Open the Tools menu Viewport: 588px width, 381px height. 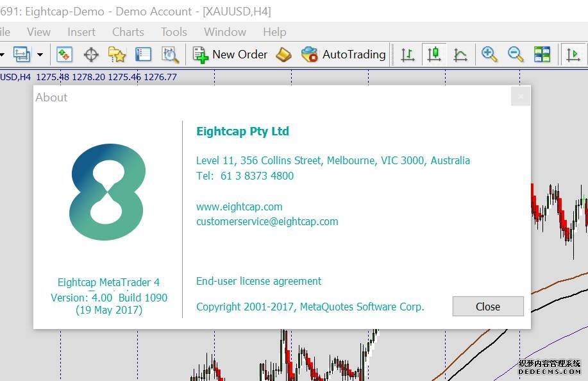point(174,32)
